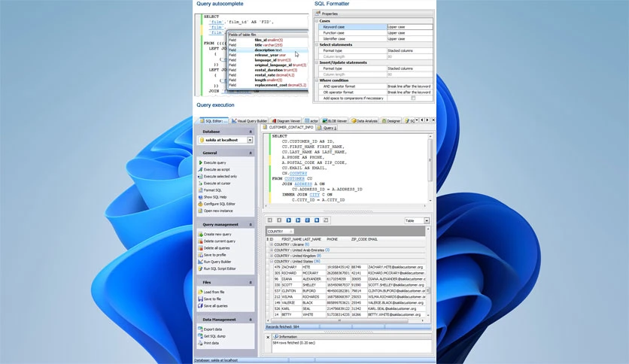Switch to the actor tab
Viewport: 629px width, 364px height.
point(311,120)
